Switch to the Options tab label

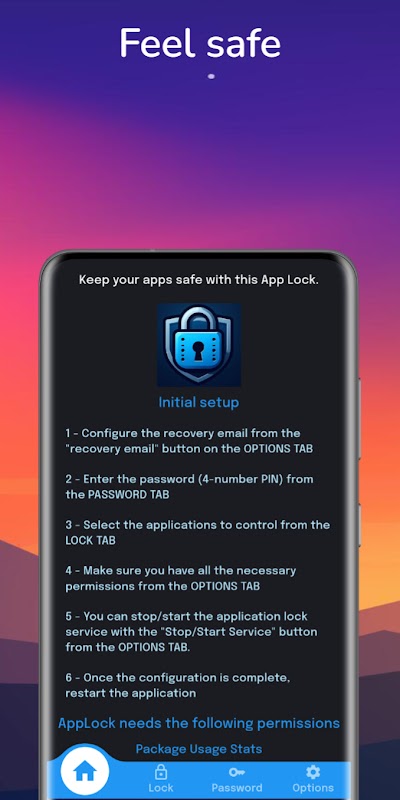tap(313, 788)
